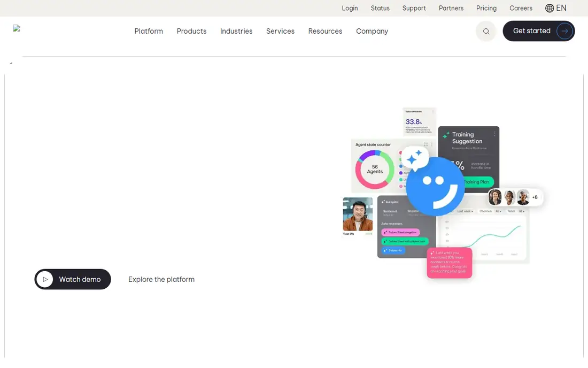Screen dimensions: 588x368
Task: Click the arrow circle in Get started
Action: coord(564,31)
